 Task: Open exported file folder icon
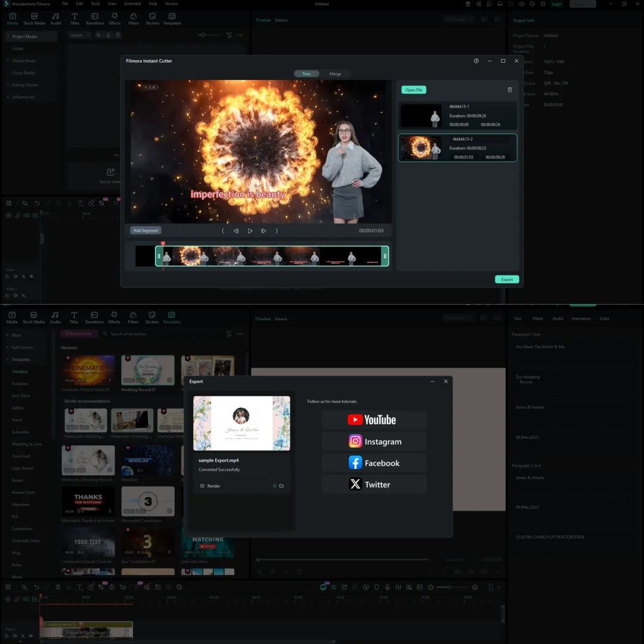(281, 486)
